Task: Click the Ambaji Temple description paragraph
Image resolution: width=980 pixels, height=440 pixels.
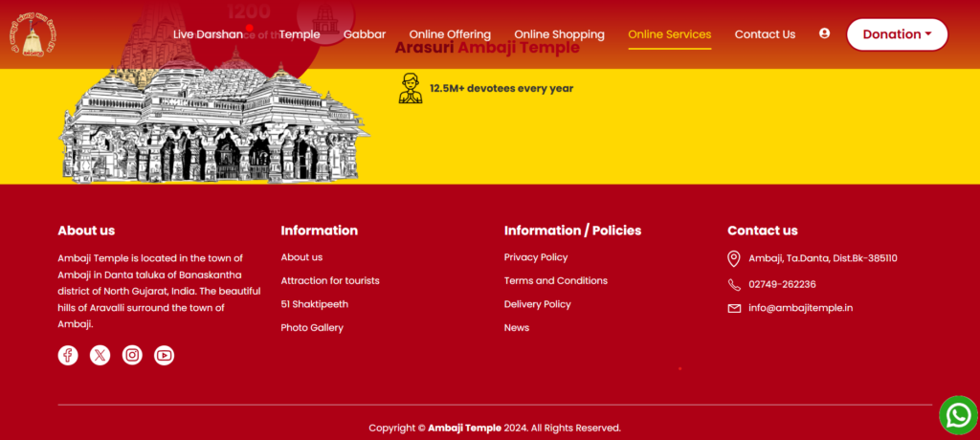Action: pyautogui.click(x=160, y=291)
